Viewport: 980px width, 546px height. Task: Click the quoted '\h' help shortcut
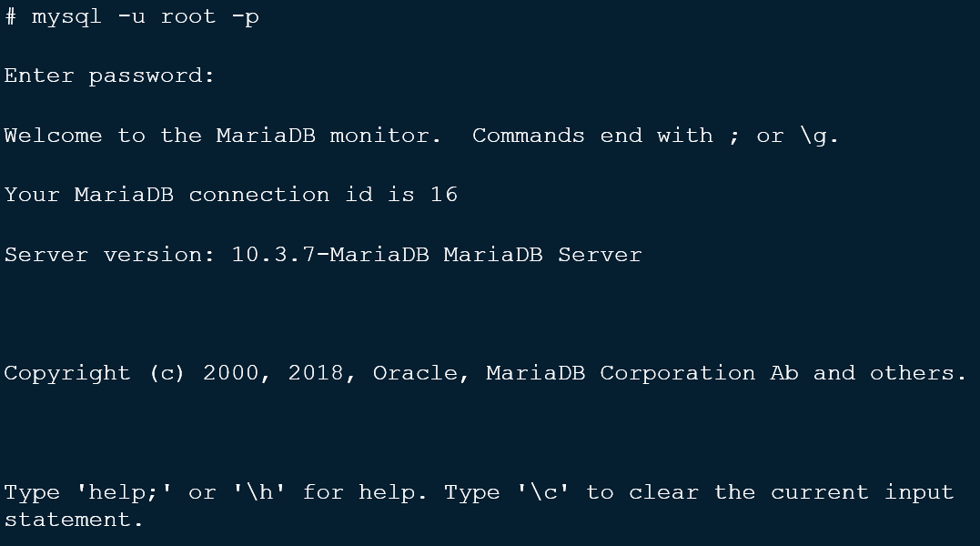point(259,492)
